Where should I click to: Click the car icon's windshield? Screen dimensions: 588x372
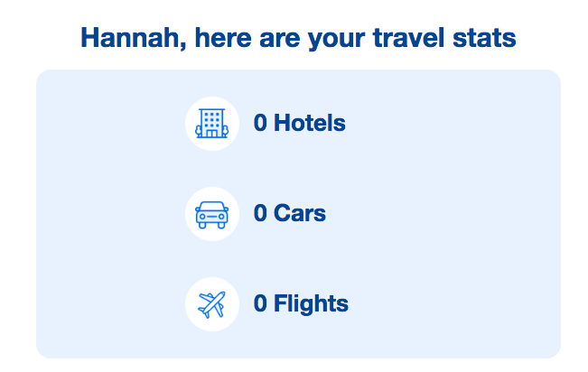[212, 207]
